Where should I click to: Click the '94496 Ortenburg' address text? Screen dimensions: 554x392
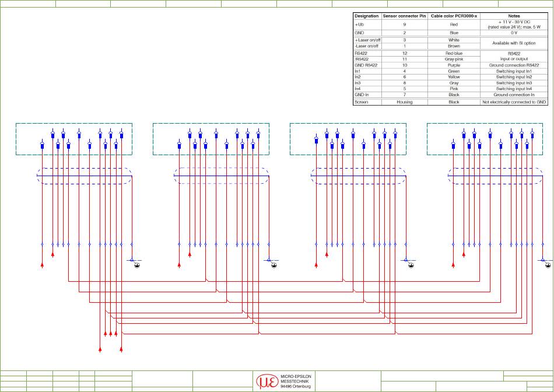296,387
